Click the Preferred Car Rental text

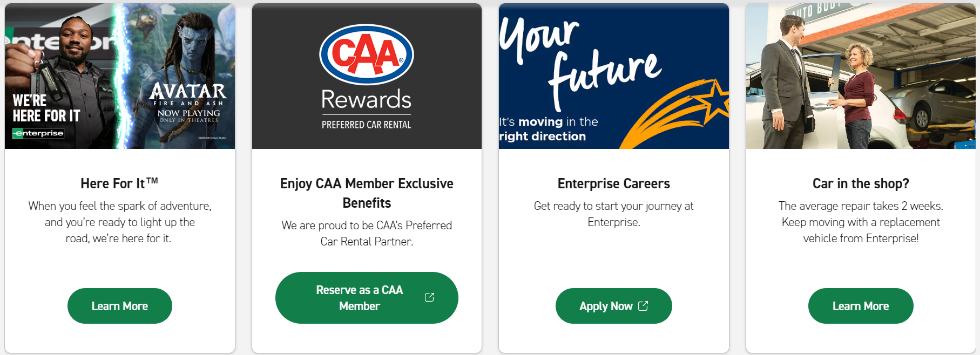(x=367, y=125)
